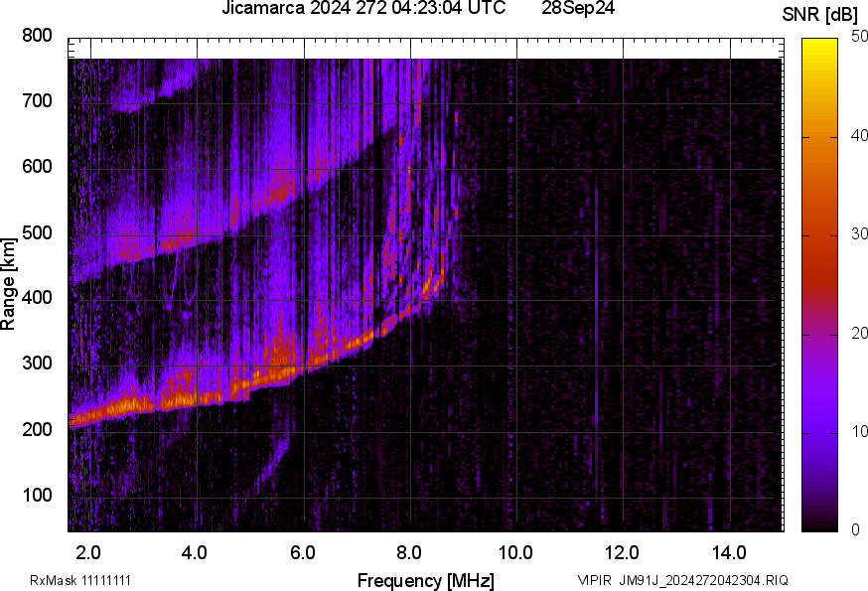Select the 14.0 frequency tick label

click(x=729, y=552)
